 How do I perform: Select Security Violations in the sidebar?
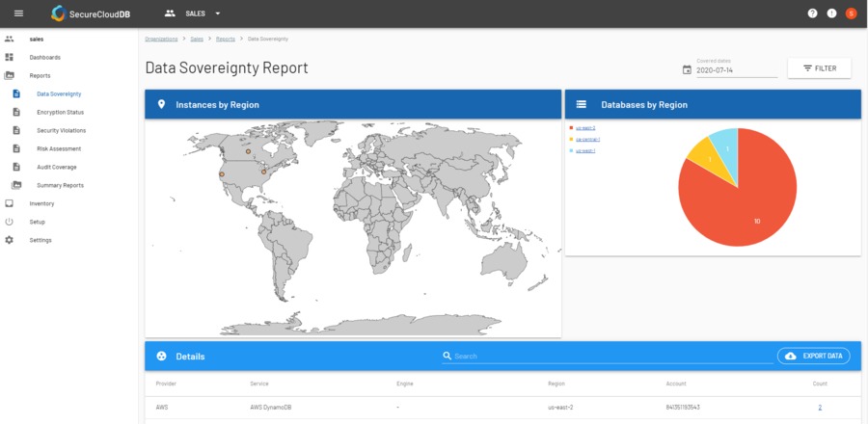(x=63, y=130)
